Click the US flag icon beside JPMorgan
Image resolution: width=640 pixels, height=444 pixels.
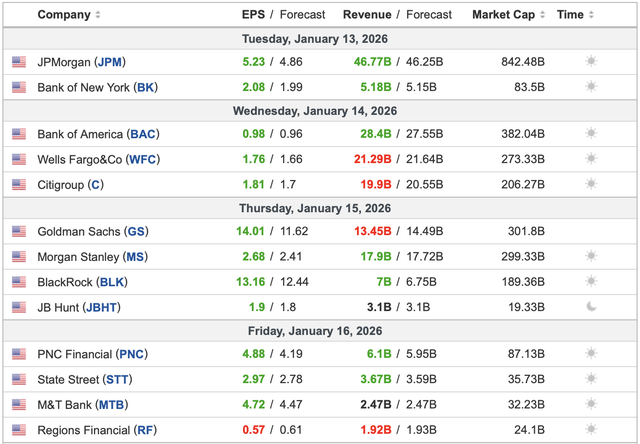[19, 62]
